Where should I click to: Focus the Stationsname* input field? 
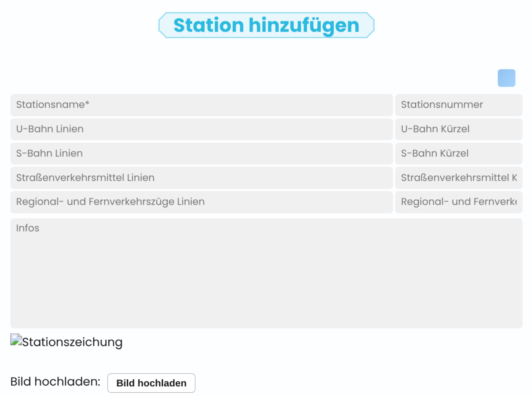(x=201, y=105)
